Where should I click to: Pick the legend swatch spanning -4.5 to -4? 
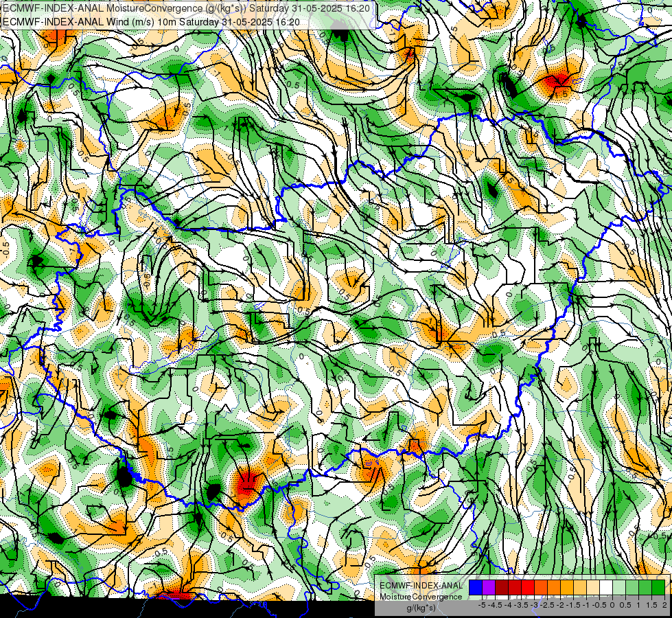502,588
